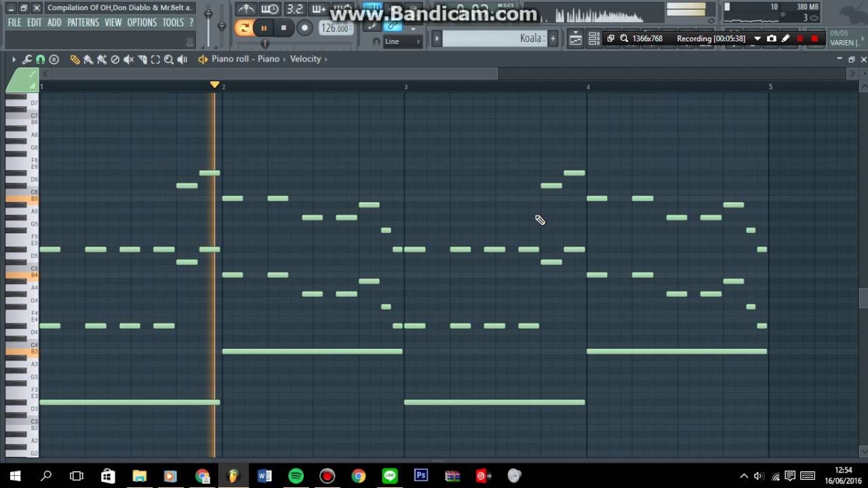Open the Line snap dropdown
This screenshot has width=868, height=488.
(x=402, y=42)
